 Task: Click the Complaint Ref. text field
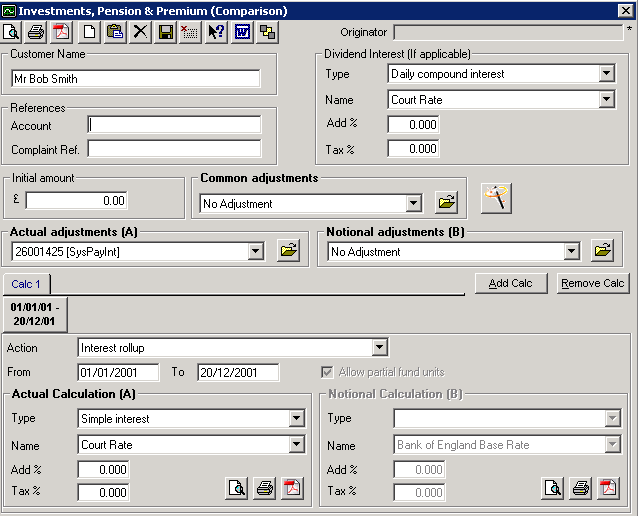coord(174,149)
